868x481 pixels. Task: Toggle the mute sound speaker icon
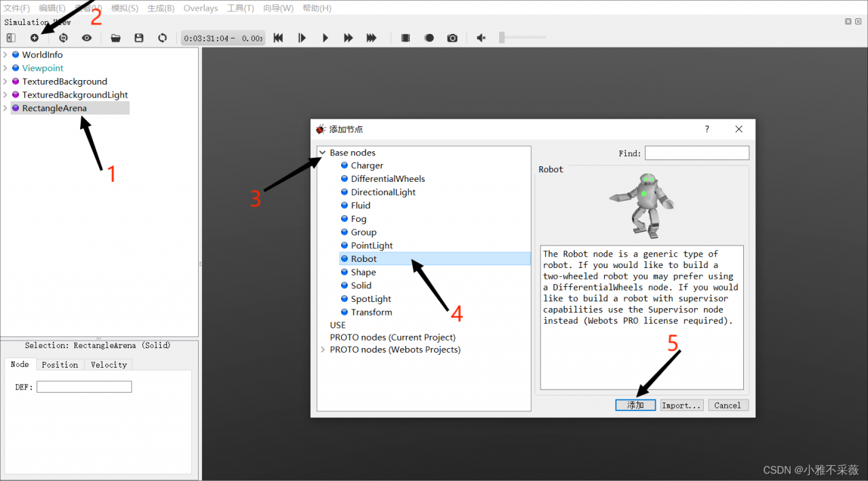click(481, 38)
